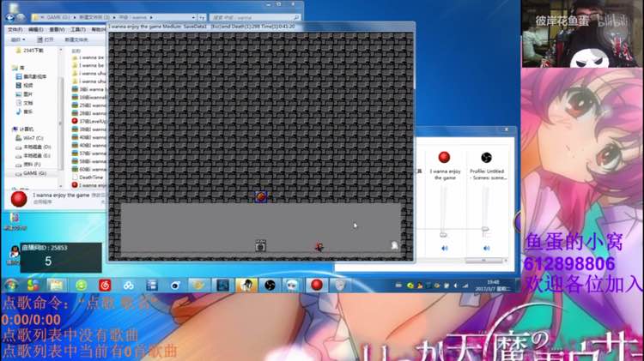Screen dimensions: 644x361
Task: Select 计算机 in the navigation pane
Action: (x=22, y=129)
